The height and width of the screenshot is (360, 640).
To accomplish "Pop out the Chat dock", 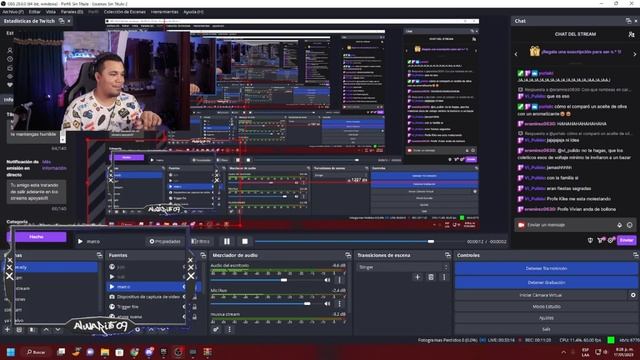I will [x=628, y=21].
